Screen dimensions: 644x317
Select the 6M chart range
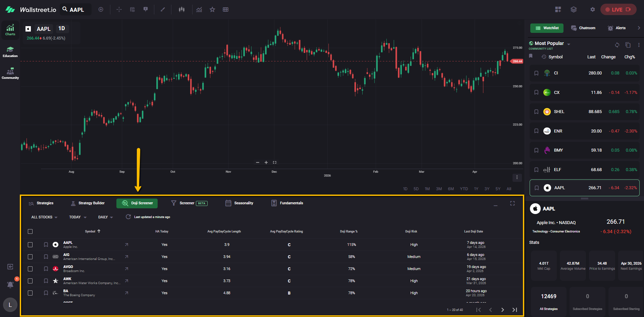pos(451,189)
